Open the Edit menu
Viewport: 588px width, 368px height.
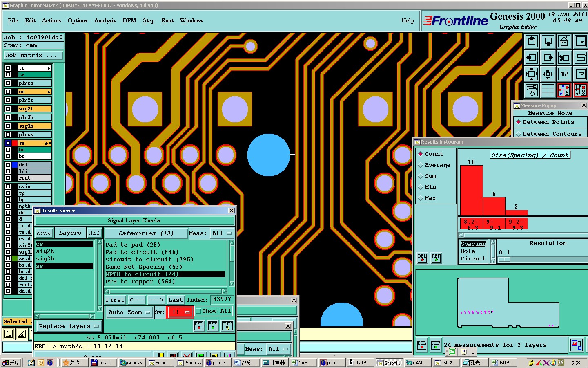tap(30, 20)
